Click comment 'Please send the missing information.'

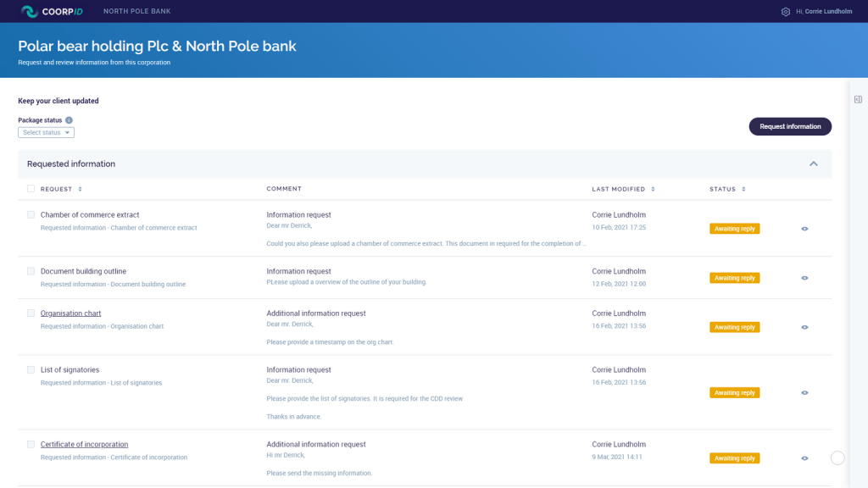pyautogui.click(x=320, y=473)
